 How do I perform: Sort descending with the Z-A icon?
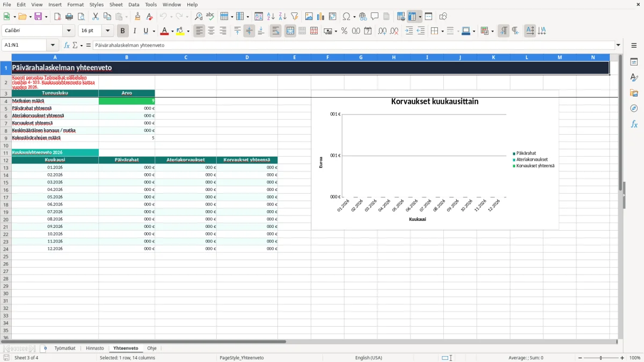tap(283, 17)
